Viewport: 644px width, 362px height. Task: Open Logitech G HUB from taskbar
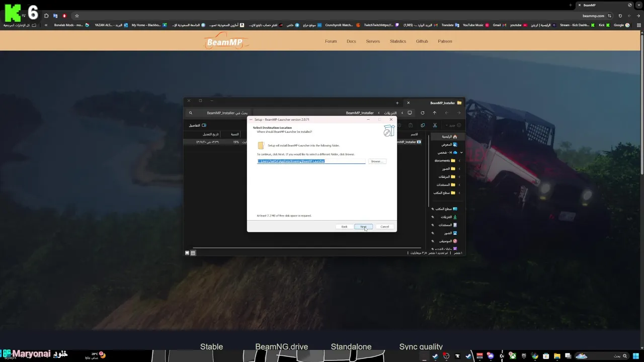click(502, 356)
